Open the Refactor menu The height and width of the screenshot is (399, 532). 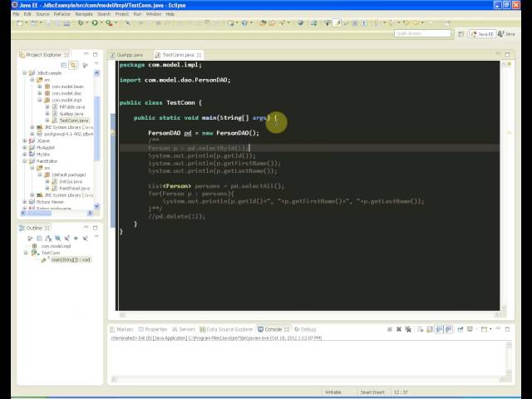tap(62, 14)
